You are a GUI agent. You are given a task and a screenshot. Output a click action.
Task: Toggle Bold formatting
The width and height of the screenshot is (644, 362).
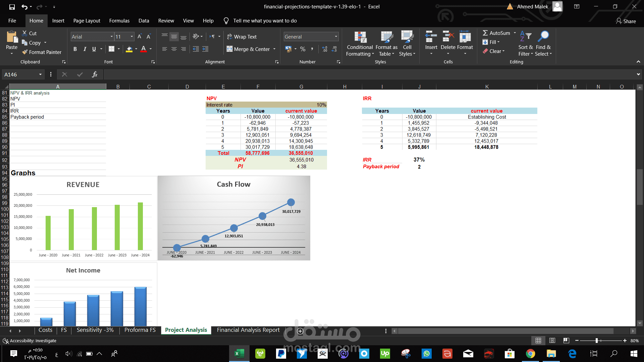[75, 49]
